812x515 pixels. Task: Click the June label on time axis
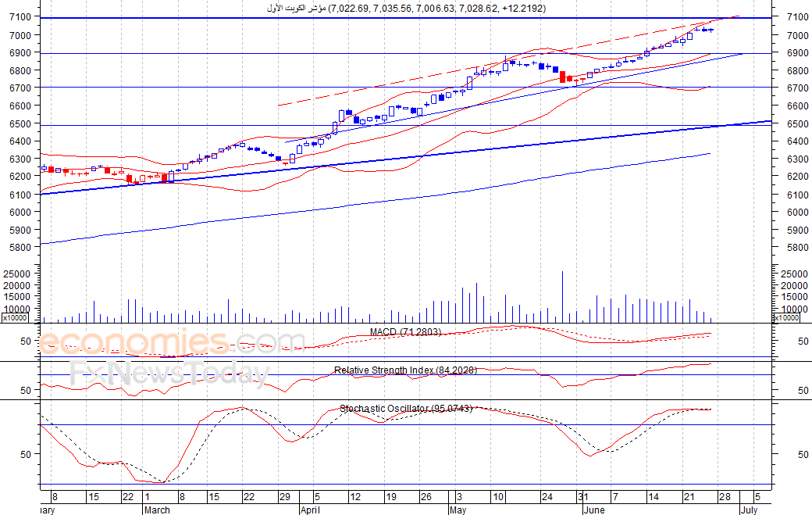tap(594, 510)
